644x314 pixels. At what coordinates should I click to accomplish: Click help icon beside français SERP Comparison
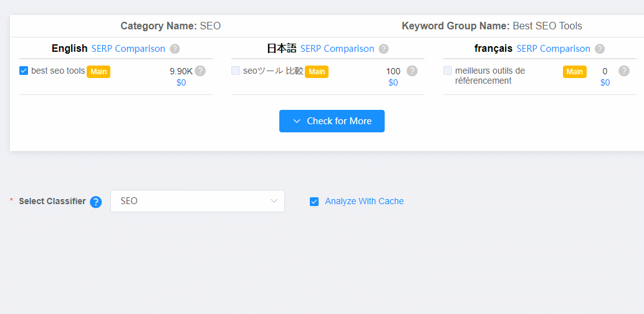coord(600,49)
